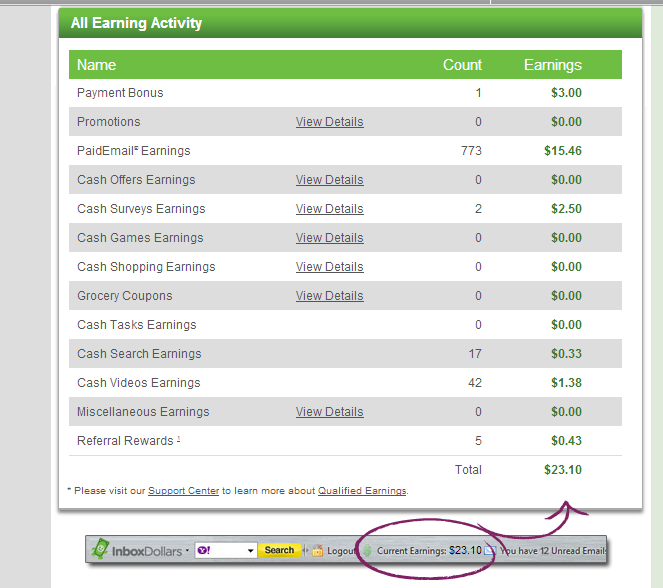Open View Details for Promotions
663x588 pixels.
329,122
